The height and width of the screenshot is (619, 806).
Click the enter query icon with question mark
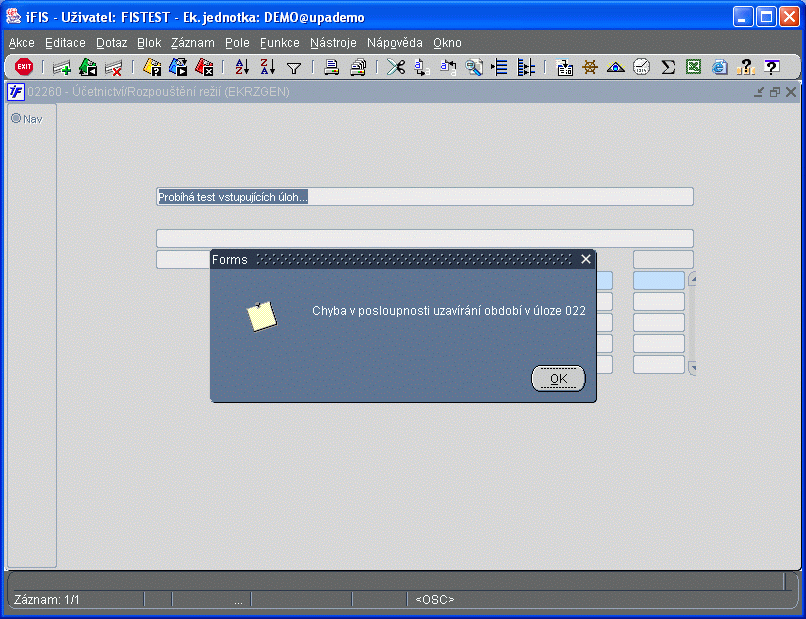pos(152,67)
